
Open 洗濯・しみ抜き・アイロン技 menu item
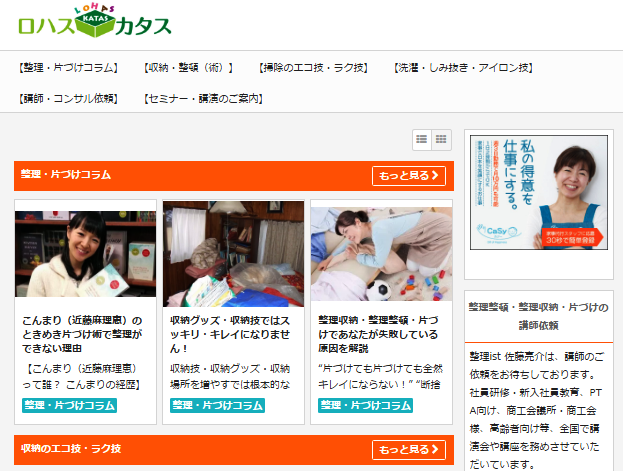coord(463,68)
